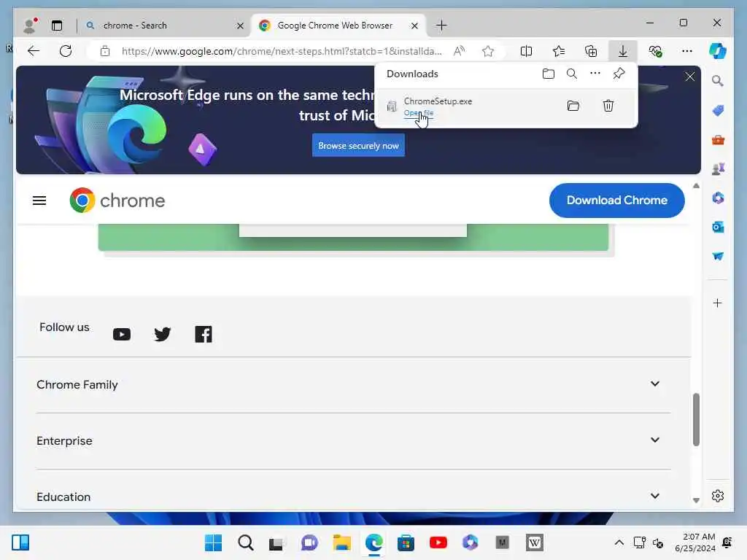Dismiss the Microsoft Edge banner
This screenshot has height=560, width=747.
click(x=689, y=77)
